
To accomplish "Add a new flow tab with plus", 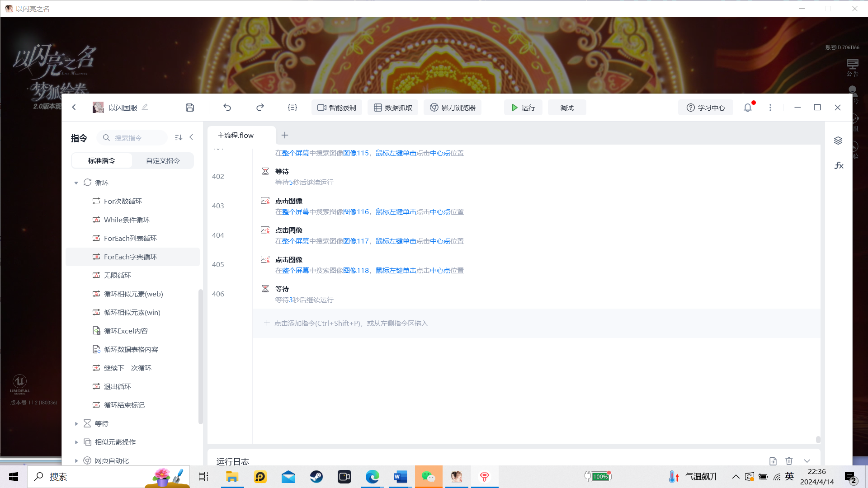I will click(285, 135).
